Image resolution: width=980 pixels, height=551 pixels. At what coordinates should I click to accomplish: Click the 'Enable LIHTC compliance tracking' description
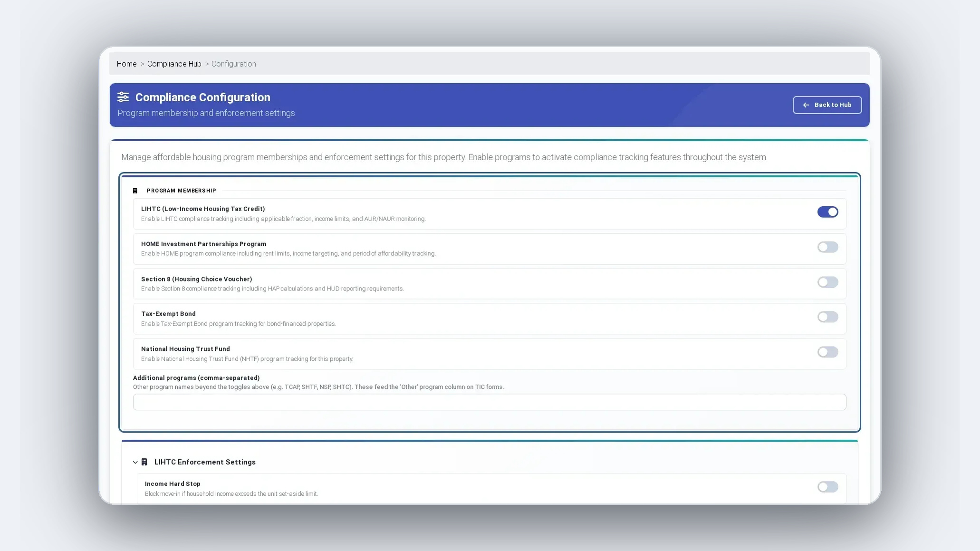pyautogui.click(x=283, y=219)
